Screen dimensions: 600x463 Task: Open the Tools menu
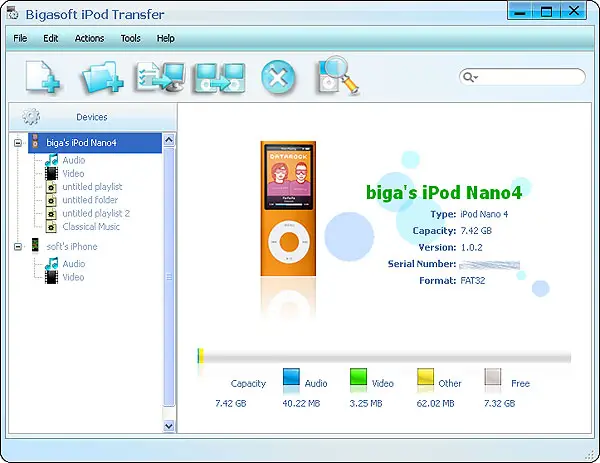(x=130, y=38)
